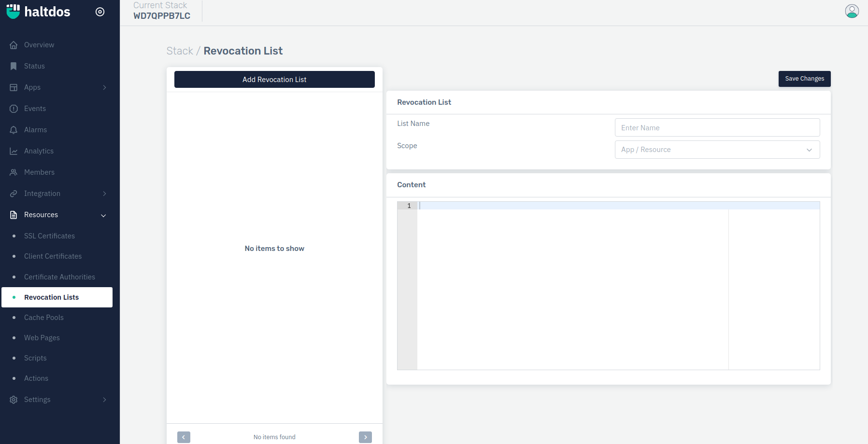
Task: Go to next page of list
Action: [365, 437]
